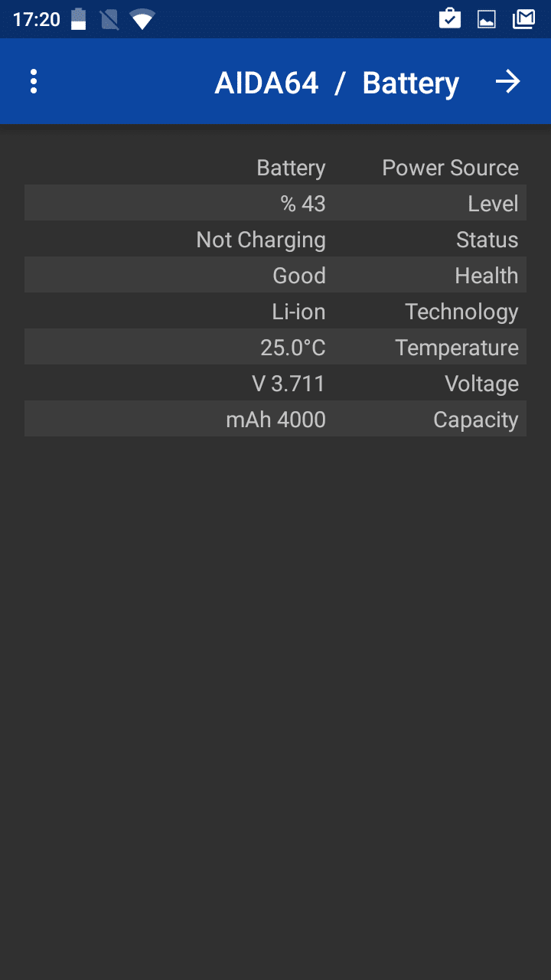This screenshot has width=551, height=980.
Task: Tap the mAh 4000 capacity value
Action: pos(275,420)
